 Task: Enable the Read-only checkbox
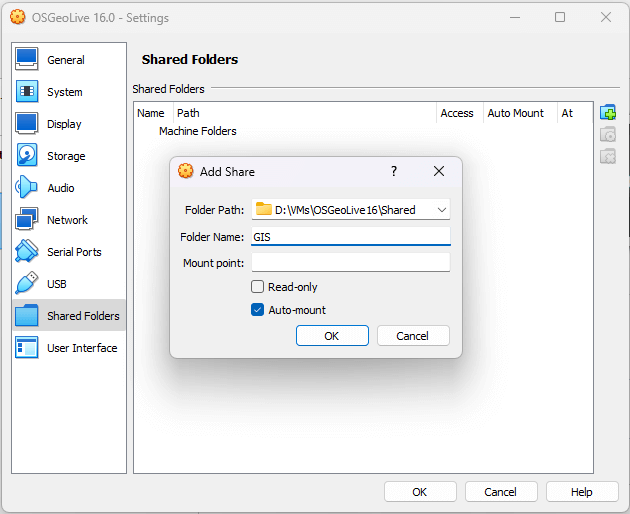[x=257, y=287]
